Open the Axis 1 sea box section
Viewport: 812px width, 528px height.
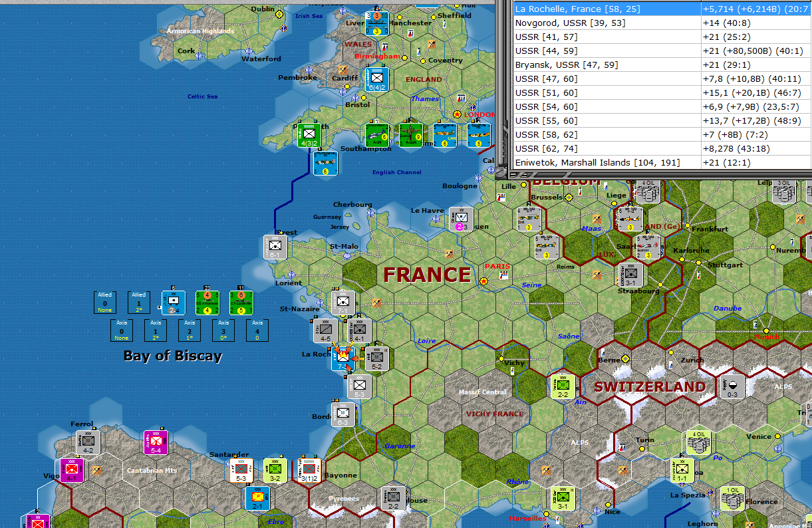pos(156,330)
